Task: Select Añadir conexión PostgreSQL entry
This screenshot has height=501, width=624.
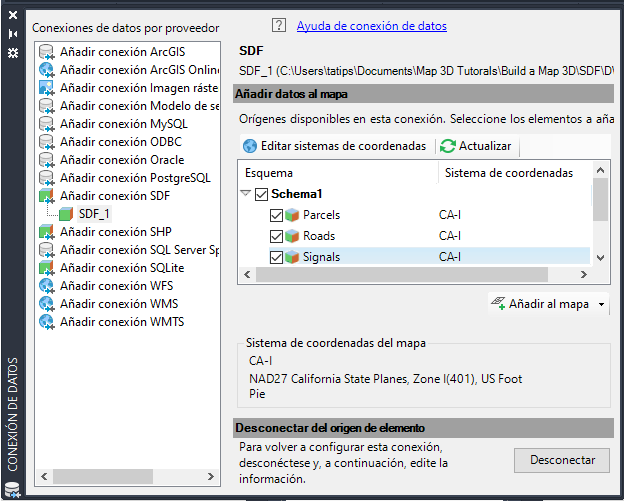Action: (x=135, y=178)
